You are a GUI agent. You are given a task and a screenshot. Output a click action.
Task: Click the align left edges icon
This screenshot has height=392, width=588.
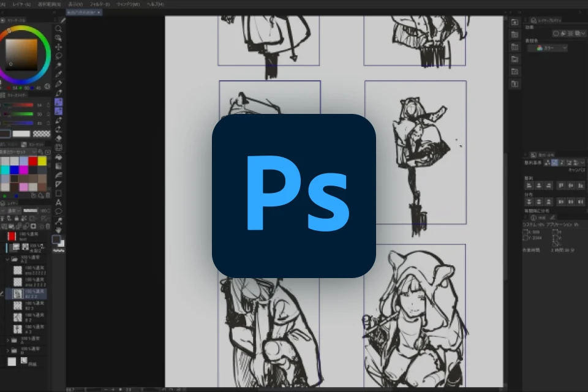(529, 186)
